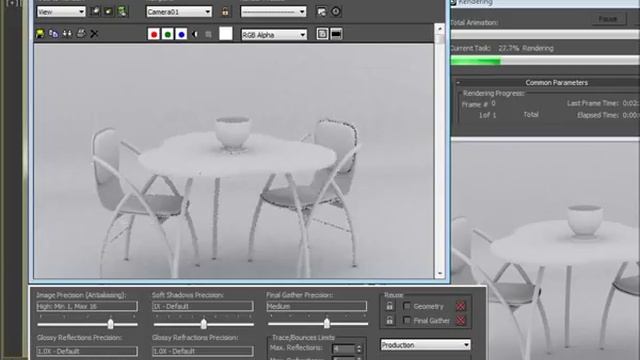This screenshot has height=360, width=640.
Task: Click the Edit Region icon next to View
Action: coord(95,11)
